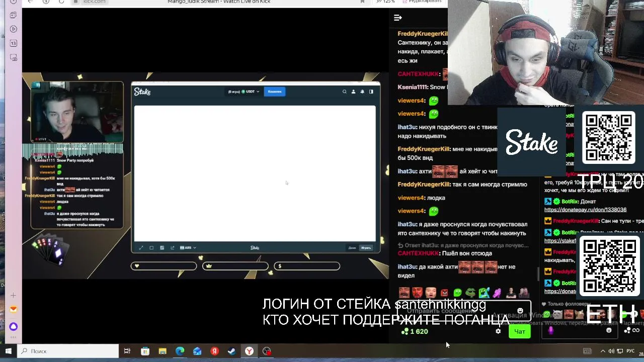
Task: Select the purple emote in emote bar
Action: 497,293
